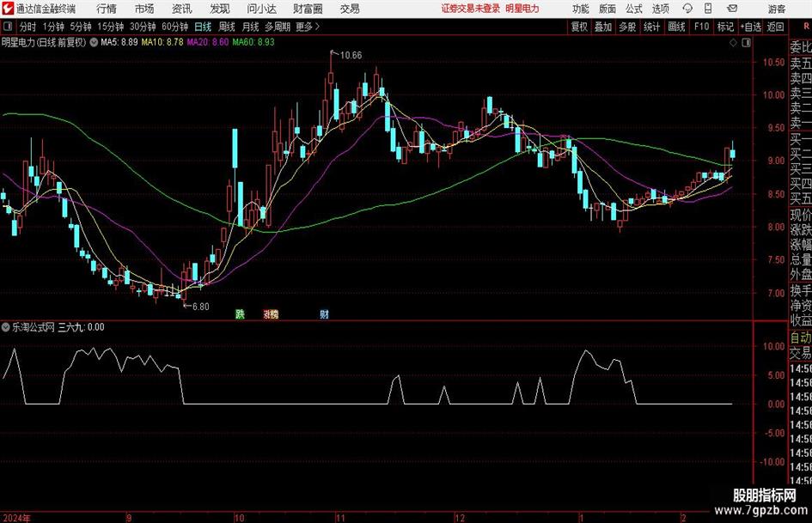Screen dimensions: 812x523
Task: Open the 版面 menu
Action: point(607,9)
